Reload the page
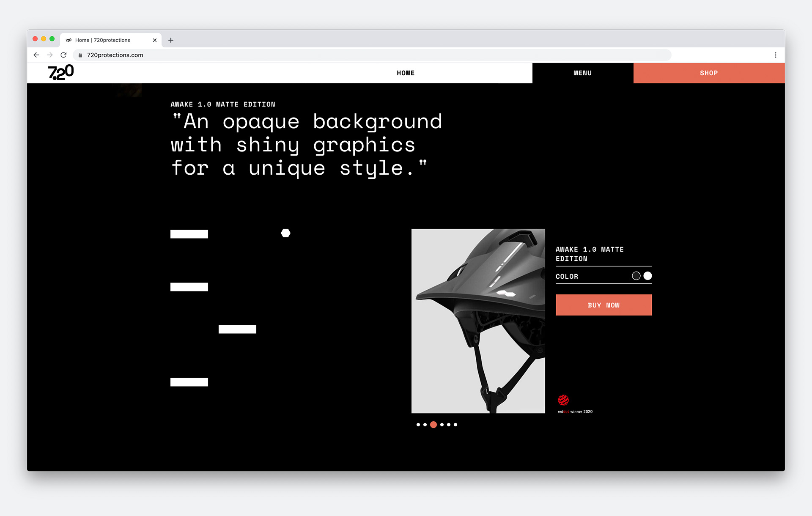The image size is (812, 516). (x=63, y=55)
